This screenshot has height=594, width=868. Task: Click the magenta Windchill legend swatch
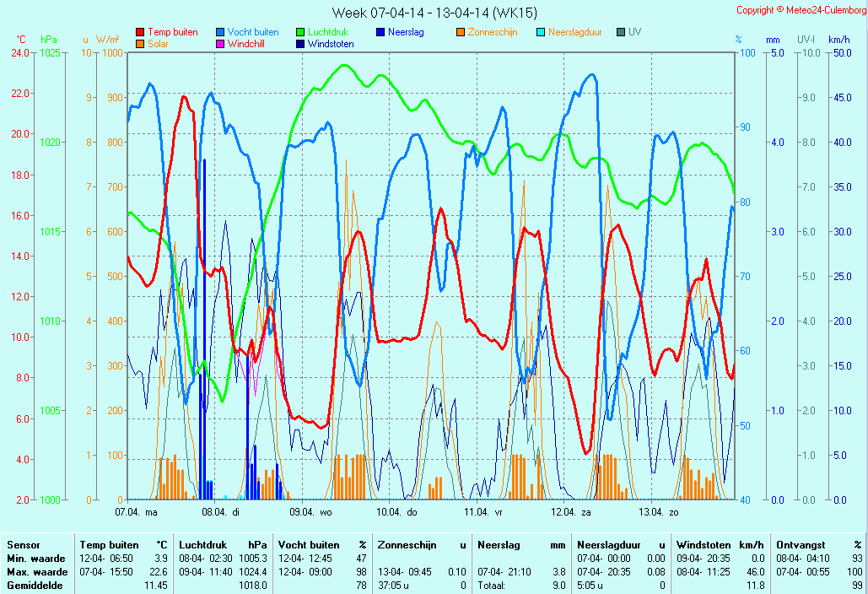(220, 44)
